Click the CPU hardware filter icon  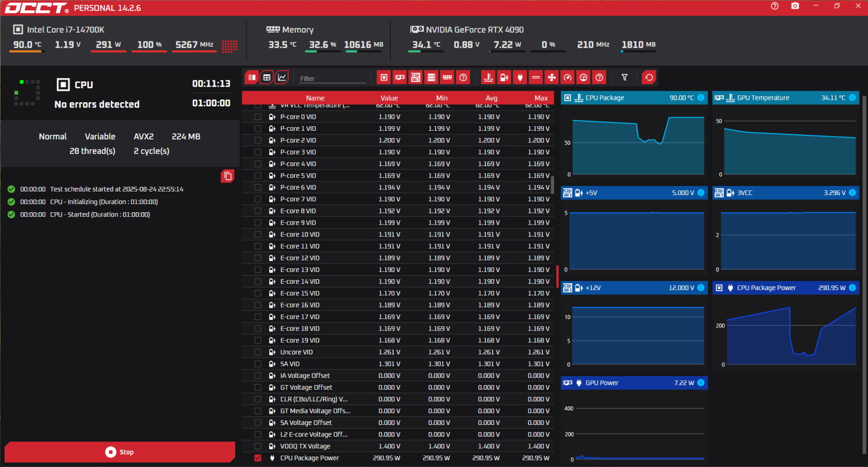tap(384, 78)
